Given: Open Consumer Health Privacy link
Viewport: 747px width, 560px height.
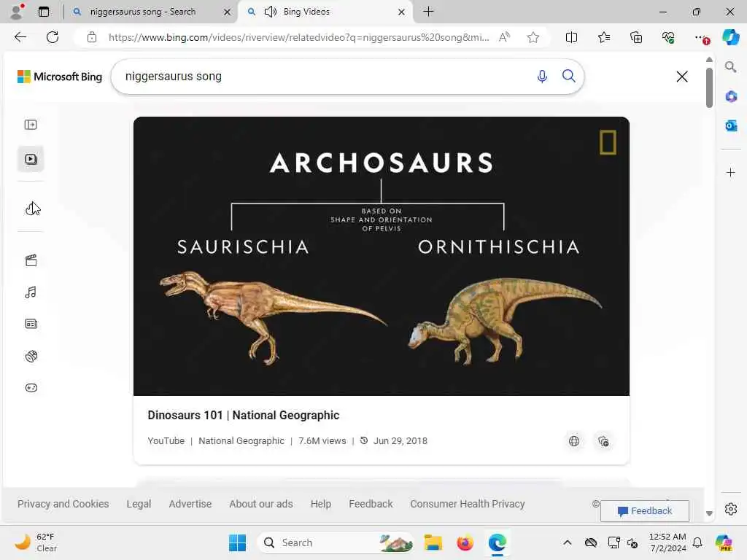Looking at the screenshot, I should point(468,504).
